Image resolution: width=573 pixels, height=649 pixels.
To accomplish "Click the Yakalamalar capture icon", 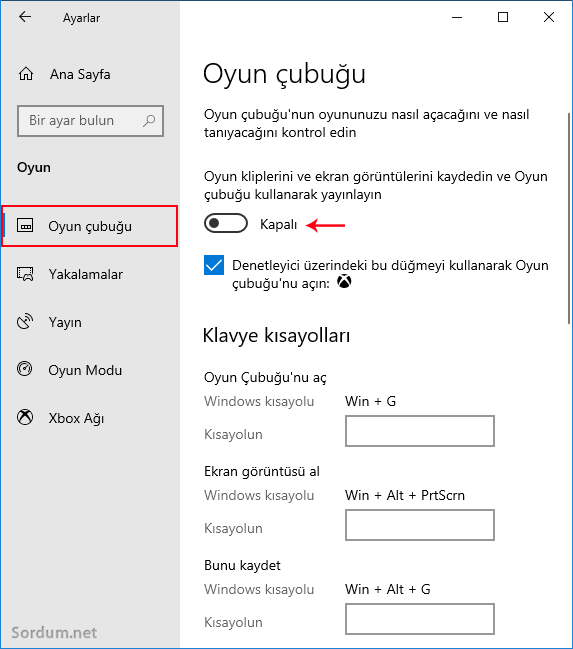I will pyautogui.click(x=25, y=274).
